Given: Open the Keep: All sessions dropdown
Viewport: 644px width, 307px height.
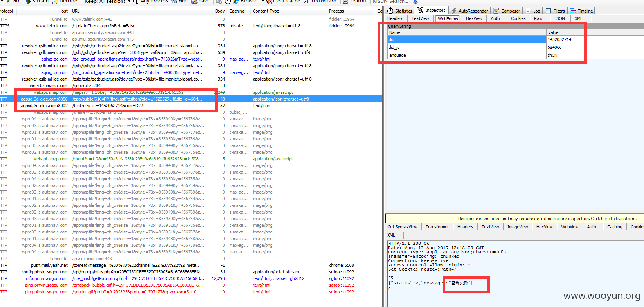Looking at the screenshot, I should [108, 2].
